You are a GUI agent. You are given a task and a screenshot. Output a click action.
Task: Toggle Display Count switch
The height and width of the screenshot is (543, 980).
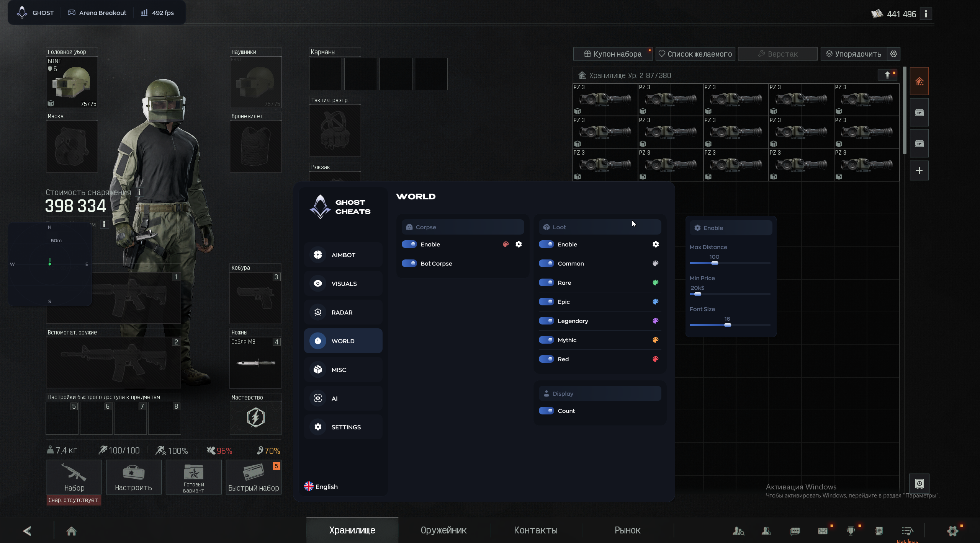click(x=546, y=411)
